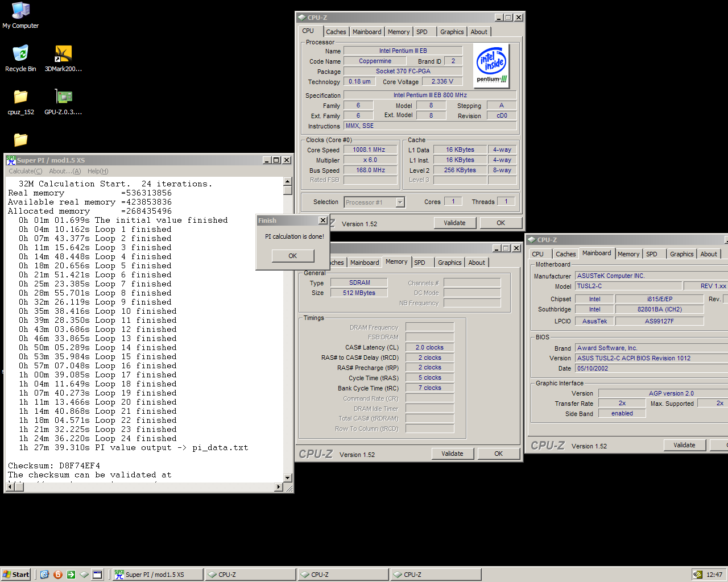Close the Finish dialog with its X button
728x582 pixels.
(x=322, y=221)
